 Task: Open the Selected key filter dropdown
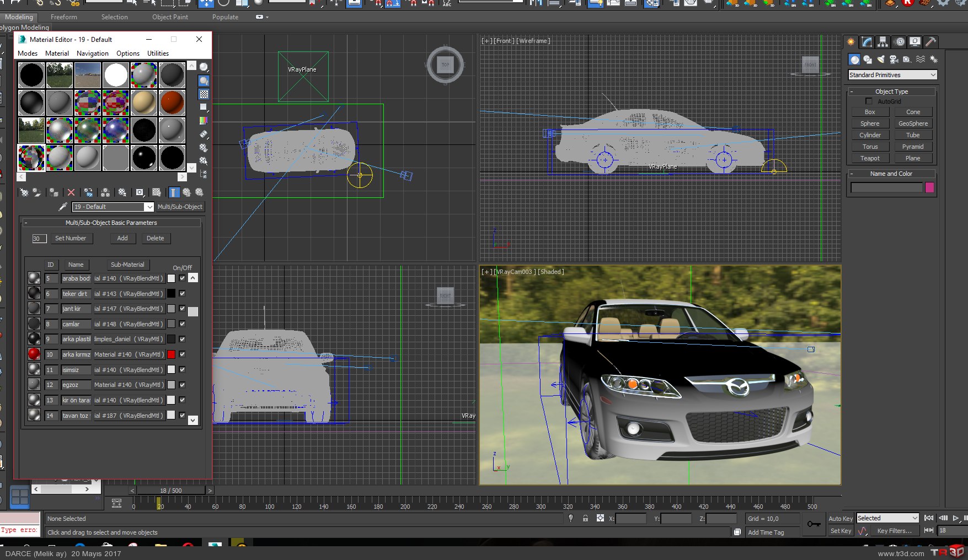887,518
